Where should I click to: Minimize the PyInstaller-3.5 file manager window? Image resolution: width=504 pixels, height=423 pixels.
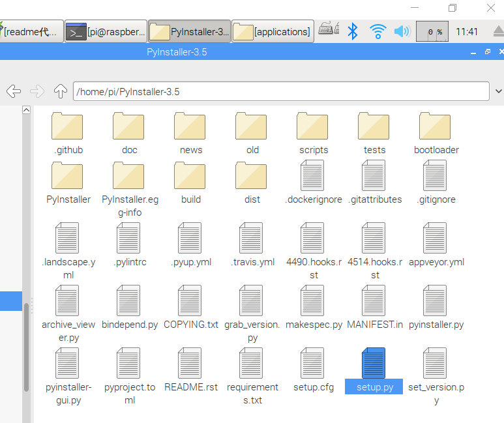(473, 52)
